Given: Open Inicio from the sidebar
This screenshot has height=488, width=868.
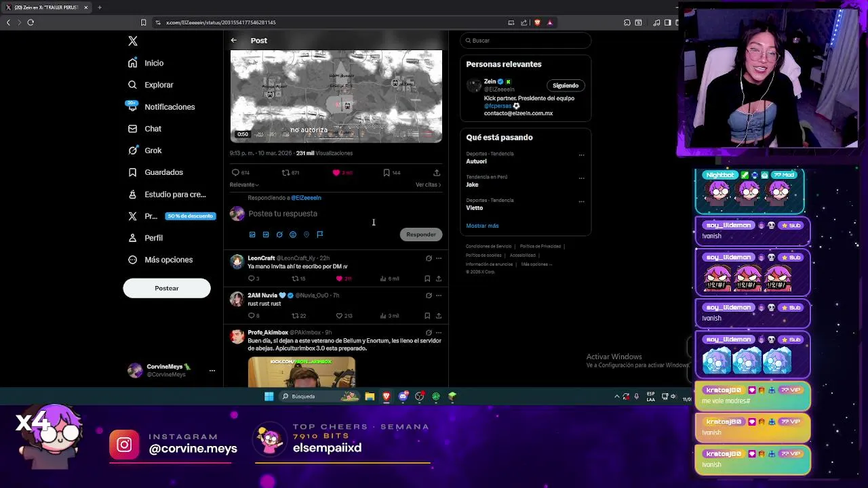Looking at the screenshot, I should [x=146, y=63].
